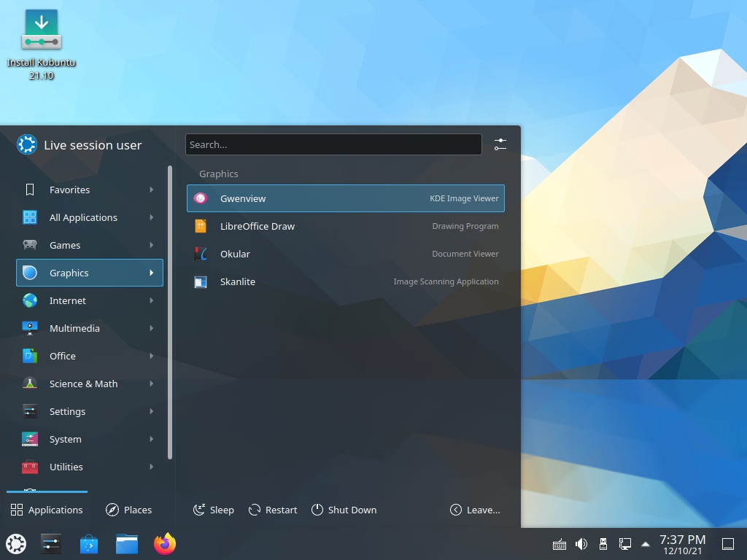Click the Multimedia monitor icon
Image resolution: width=747 pixels, height=560 pixels.
[x=29, y=328]
